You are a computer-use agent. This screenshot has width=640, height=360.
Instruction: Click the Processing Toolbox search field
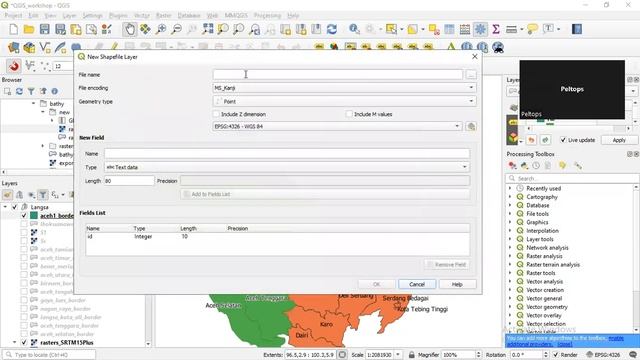tap(572, 178)
